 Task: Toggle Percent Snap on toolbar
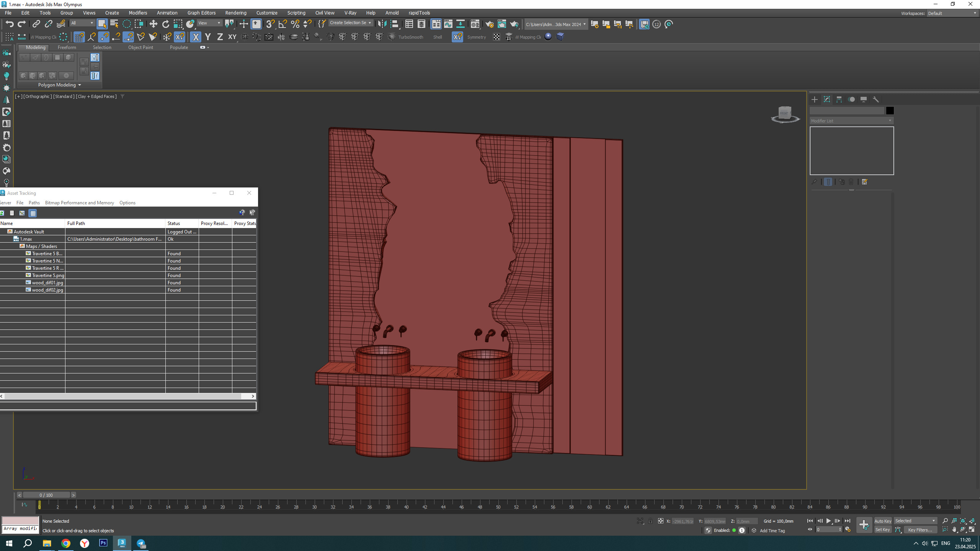tap(295, 24)
